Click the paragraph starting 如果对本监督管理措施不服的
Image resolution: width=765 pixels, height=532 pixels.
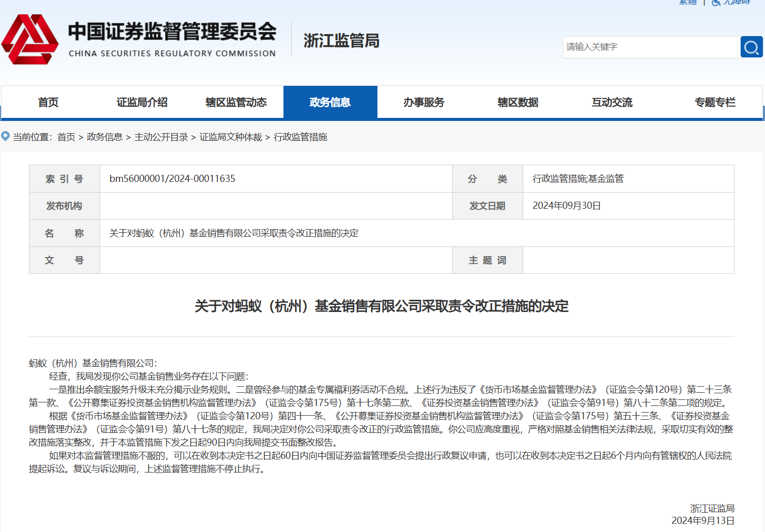coord(381,462)
